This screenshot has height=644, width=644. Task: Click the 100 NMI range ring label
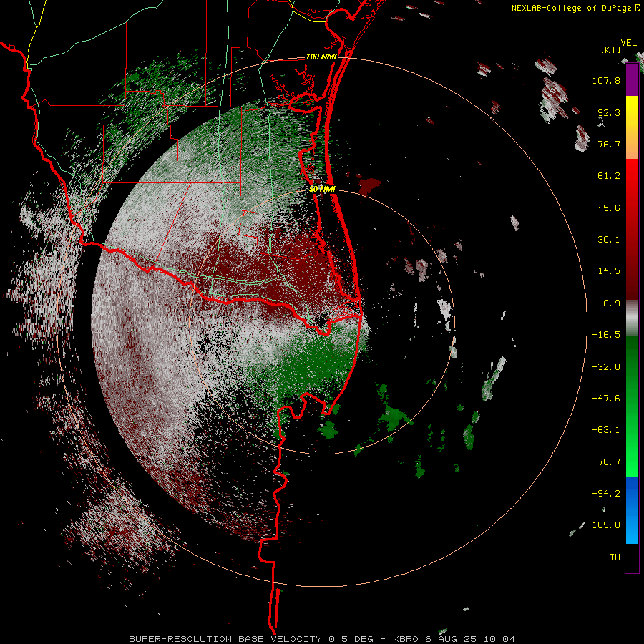point(321,57)
